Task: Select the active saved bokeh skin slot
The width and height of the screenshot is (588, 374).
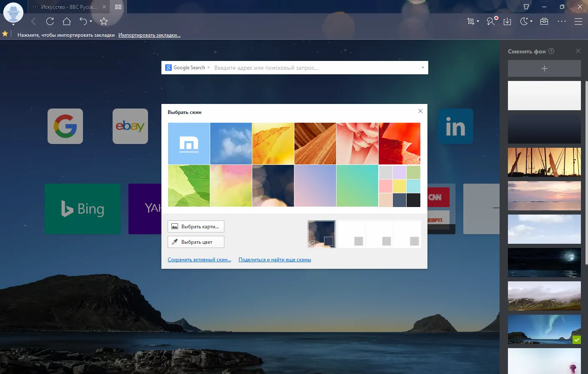Action: click(322, 234)
